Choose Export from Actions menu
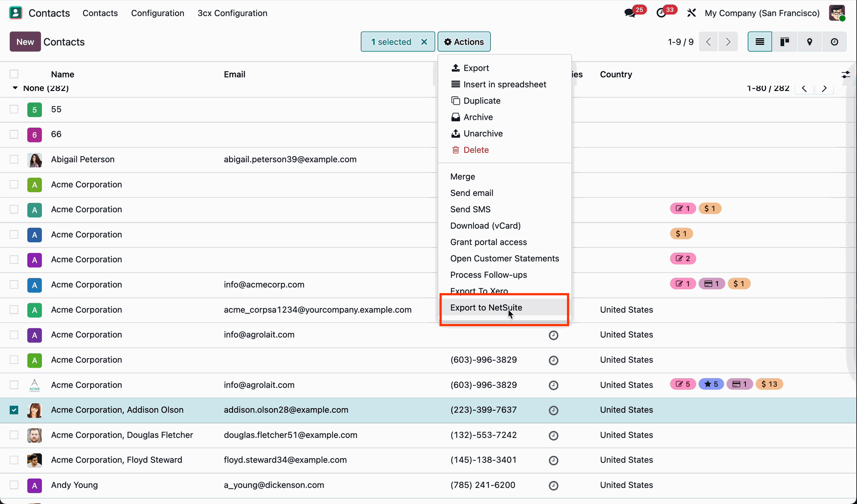The image size is (857, 504). click(505, 68)
